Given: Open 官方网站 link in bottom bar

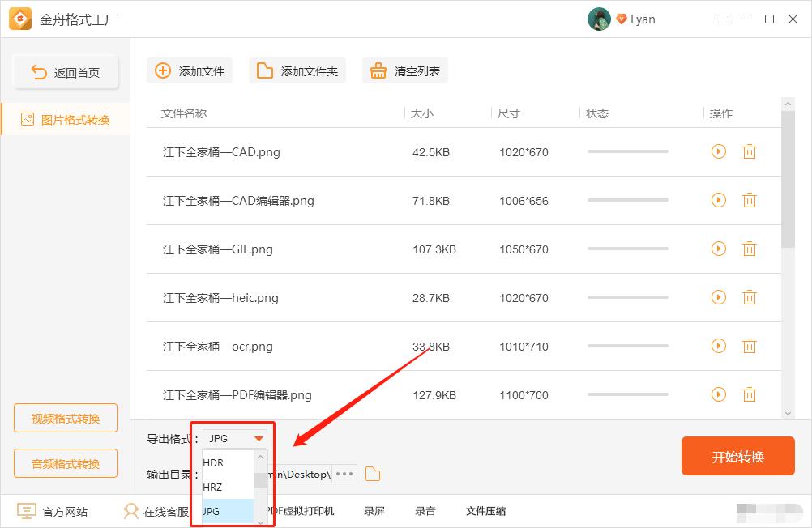Looking at the screenshot, I should point(53,512).
